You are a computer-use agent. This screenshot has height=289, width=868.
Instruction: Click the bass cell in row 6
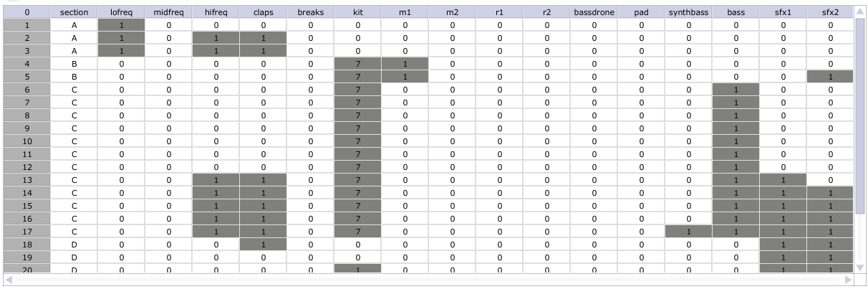click(x=736, y=89)
